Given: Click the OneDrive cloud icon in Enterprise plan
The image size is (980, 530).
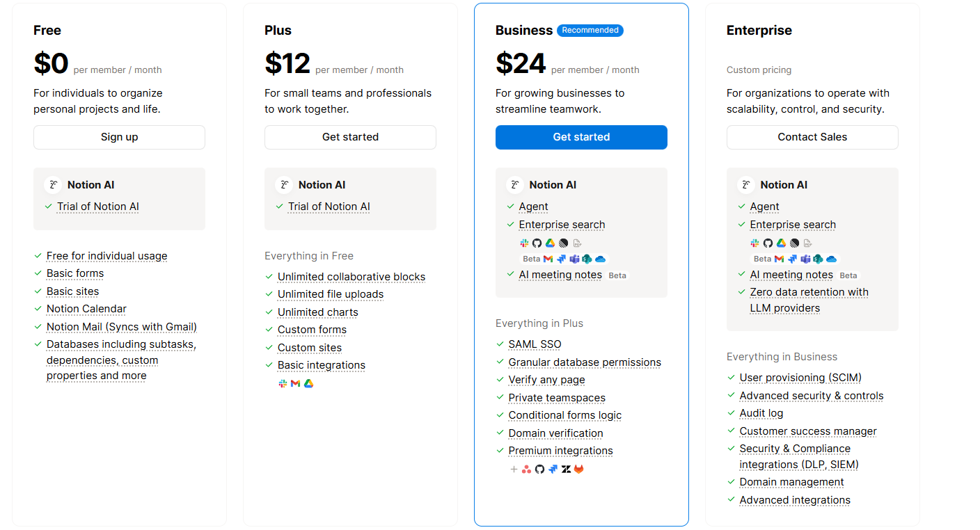Looking at the screenshot, I should tap(831, 259).
